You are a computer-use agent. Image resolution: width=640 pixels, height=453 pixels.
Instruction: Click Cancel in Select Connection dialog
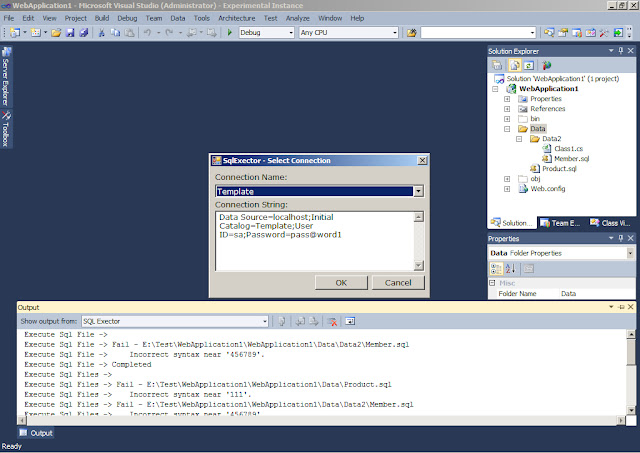pos(398,283)
